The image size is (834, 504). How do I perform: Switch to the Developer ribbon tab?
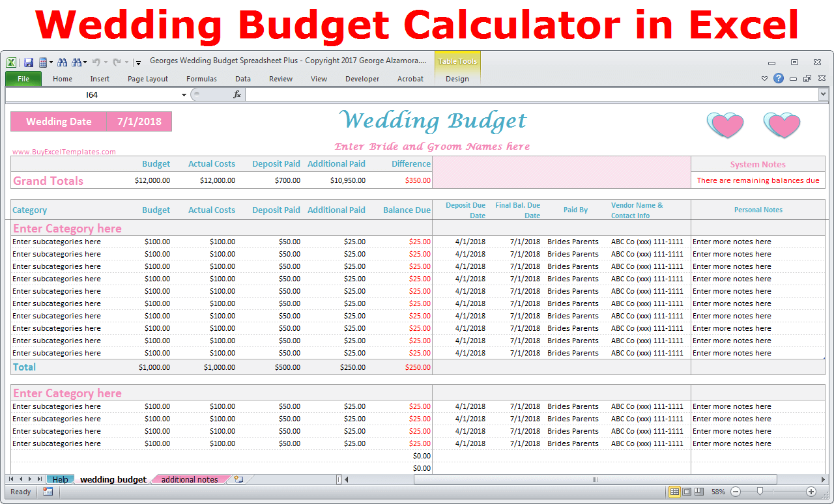click(x=362, y=79)
